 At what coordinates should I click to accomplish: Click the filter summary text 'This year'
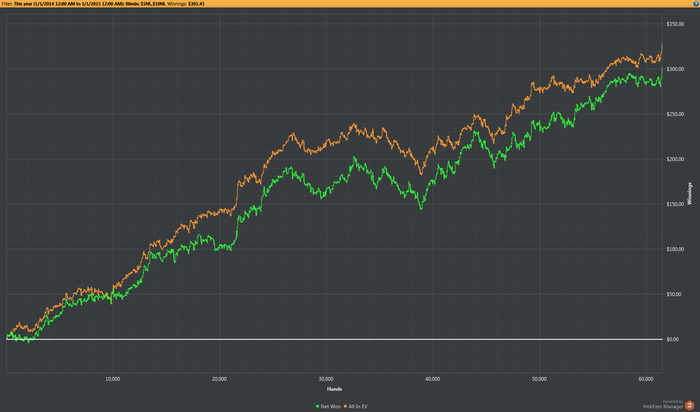tap(23, 4)
